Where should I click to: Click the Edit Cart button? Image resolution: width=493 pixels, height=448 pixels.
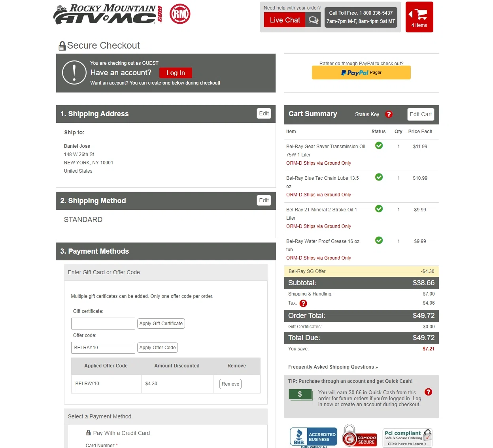click(421, 114)
